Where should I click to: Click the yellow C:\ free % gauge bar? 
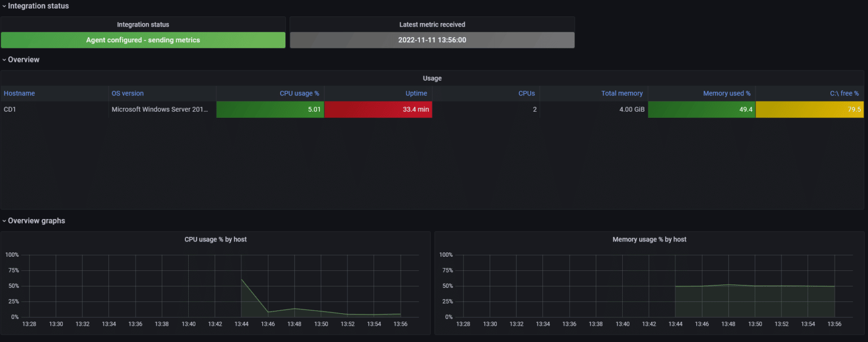[x=809, y=109]
